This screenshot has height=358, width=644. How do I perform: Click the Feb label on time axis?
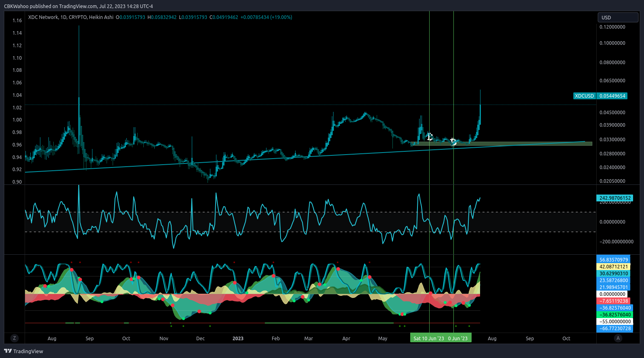(x=276, y=339)
